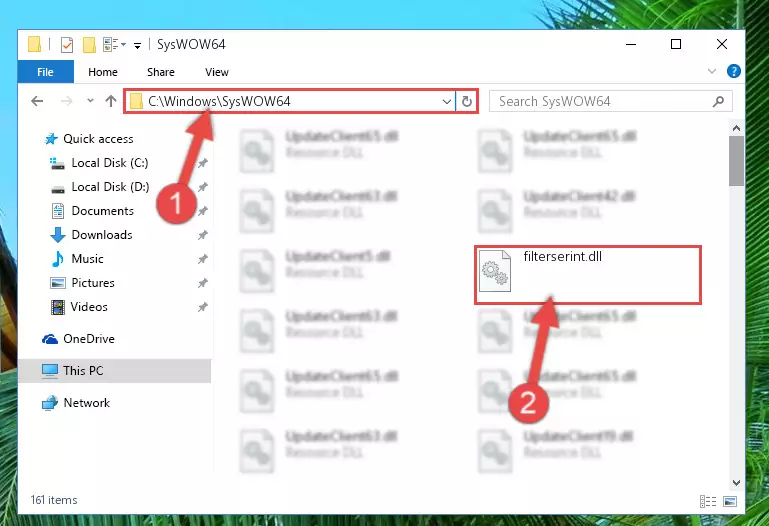Viewport: 769px width, 526px height.
Task: Click the address bar path C:\Windows\SysWOW64
Action: 219,101
